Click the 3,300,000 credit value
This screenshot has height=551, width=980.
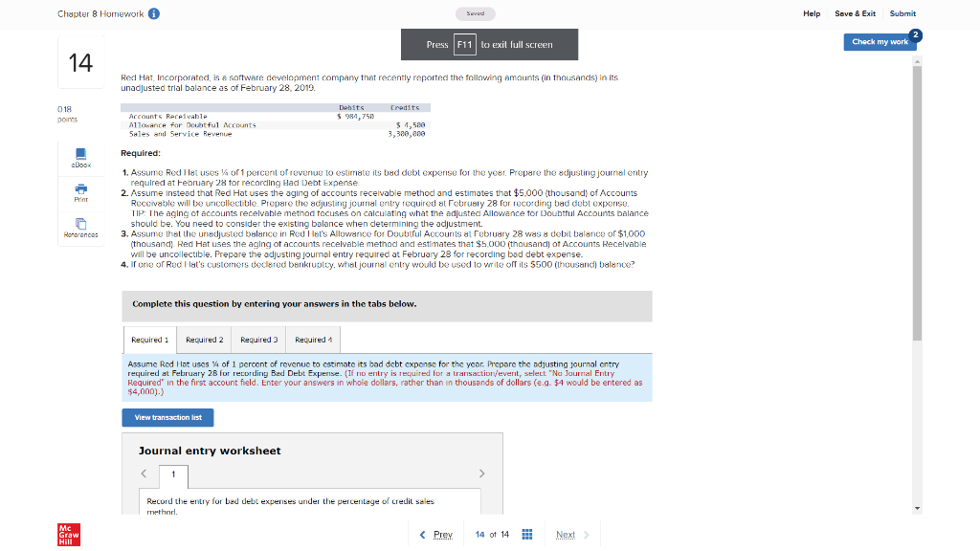[406, 134]
